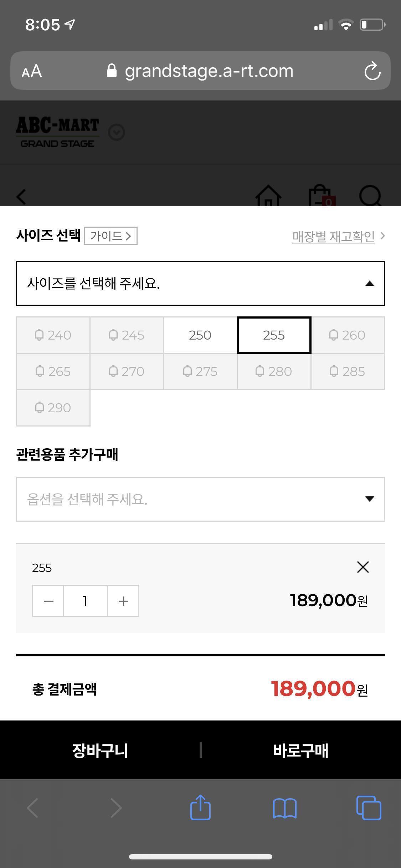This screenshot has height=868, width=401.
Task: Decrease quantity with the minus button
Action: (x=48, y=601)
